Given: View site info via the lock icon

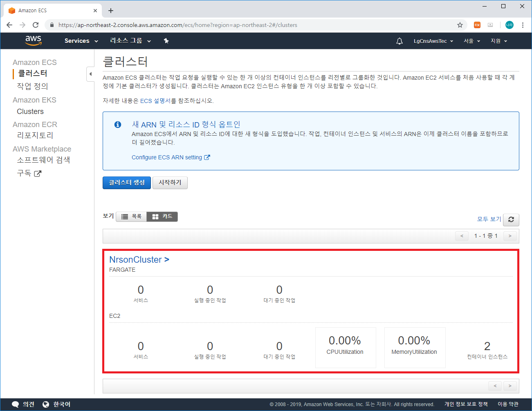Looking at the screenshot, I should point(52,25).
